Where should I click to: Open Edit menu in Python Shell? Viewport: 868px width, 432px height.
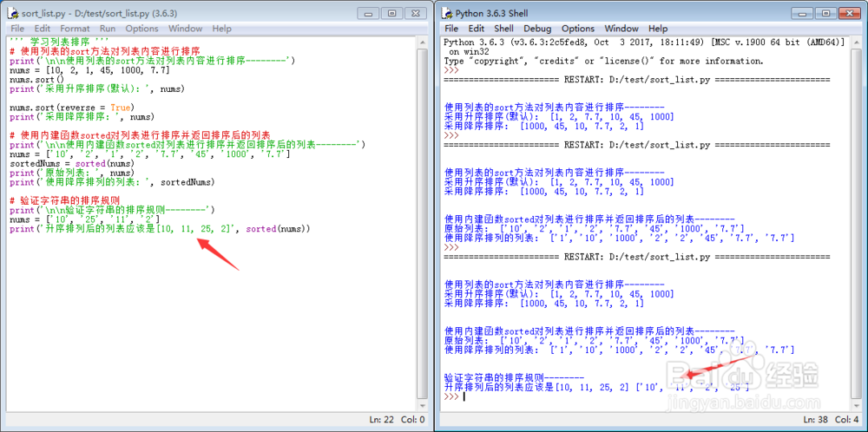[476, 29]
